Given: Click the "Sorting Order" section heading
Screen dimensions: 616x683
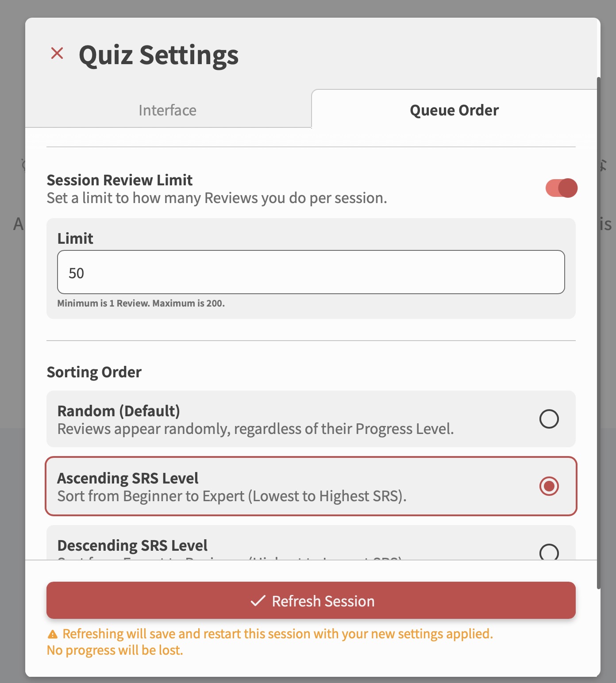Looking at the screenshot, I should [x=94, y=372].
